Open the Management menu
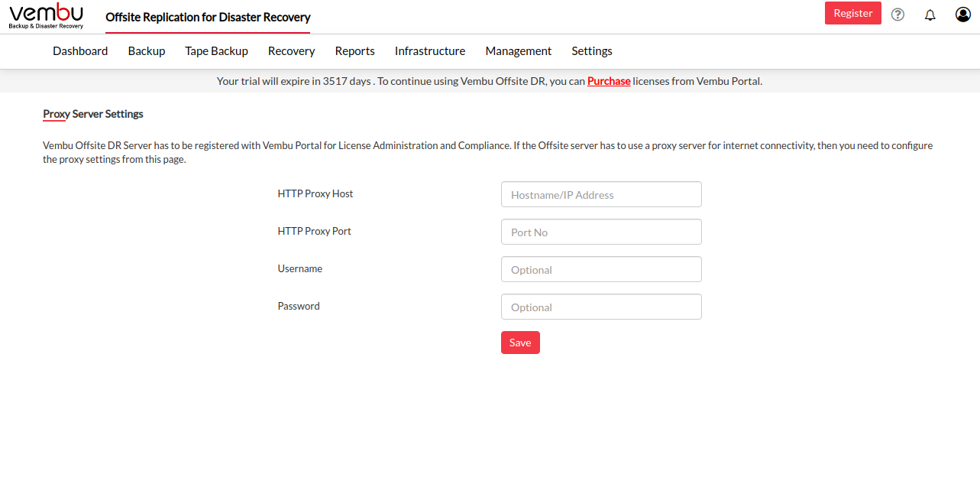The width and height of the screenshot is (980, 484). [518, 51]
